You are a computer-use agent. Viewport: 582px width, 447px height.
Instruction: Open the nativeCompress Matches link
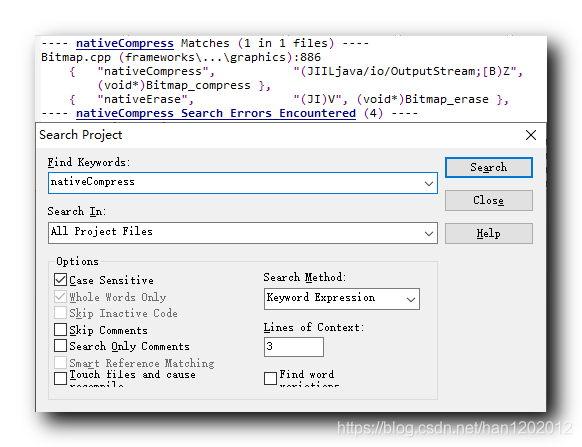125,43
